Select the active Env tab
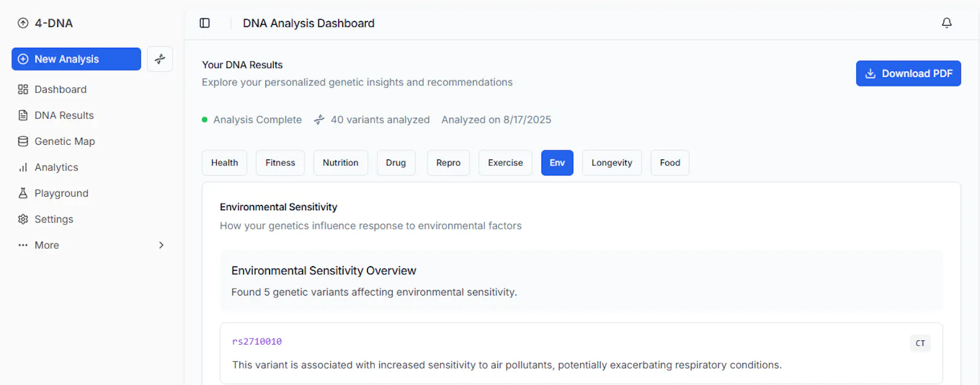 click(557, 163)
